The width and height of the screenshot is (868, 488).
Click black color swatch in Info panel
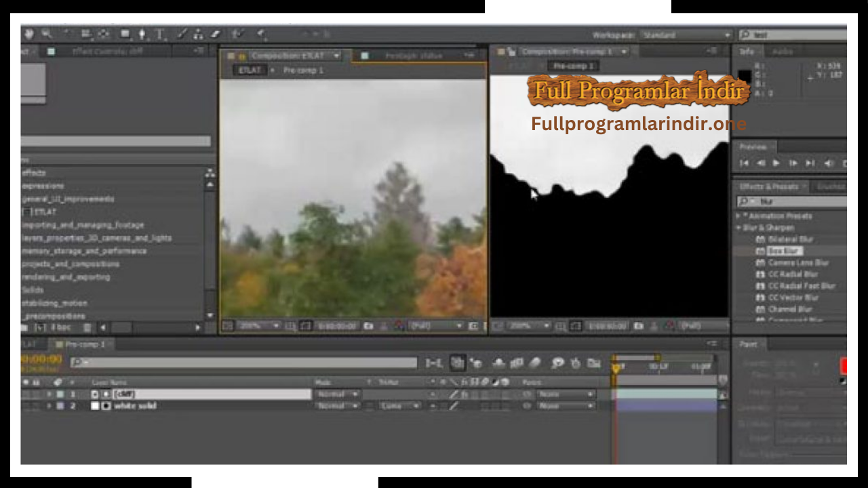tap(745, 77)
